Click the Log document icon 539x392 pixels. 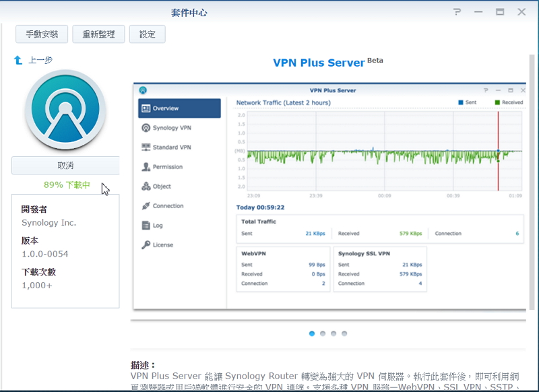[146, 226]
